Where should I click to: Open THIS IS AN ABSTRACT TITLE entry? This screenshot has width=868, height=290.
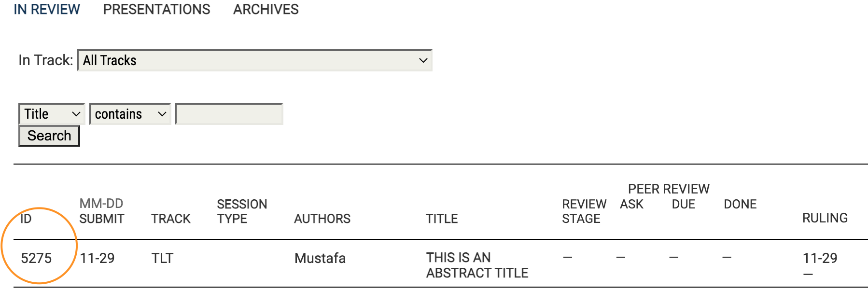[477, 265]
